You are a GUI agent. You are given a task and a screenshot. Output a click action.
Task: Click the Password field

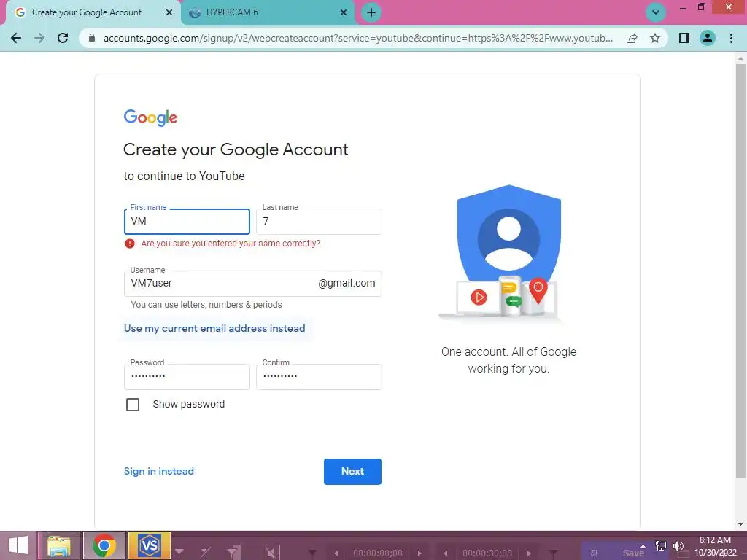187,377
